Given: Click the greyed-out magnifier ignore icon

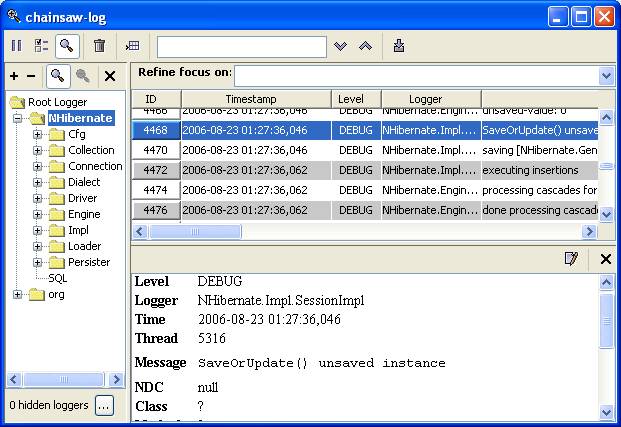Looking at the screenshot, I should (83, 76).
